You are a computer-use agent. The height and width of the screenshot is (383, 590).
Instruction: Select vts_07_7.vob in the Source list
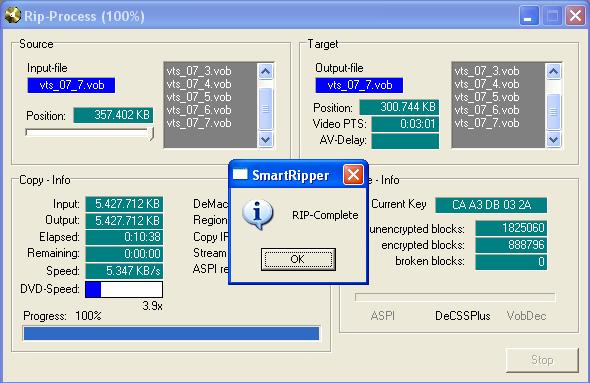point(199,123)
